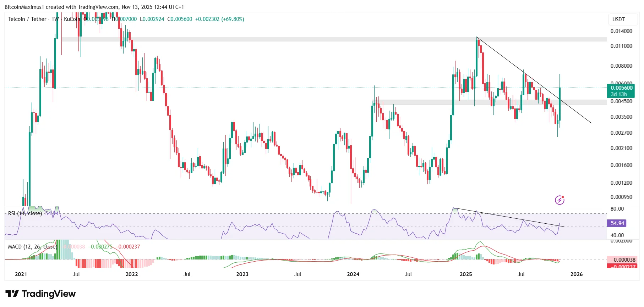This screenshot has width=644, height=307.
Task: Click the 0.008000 price axis label
Action: point(621,66)
